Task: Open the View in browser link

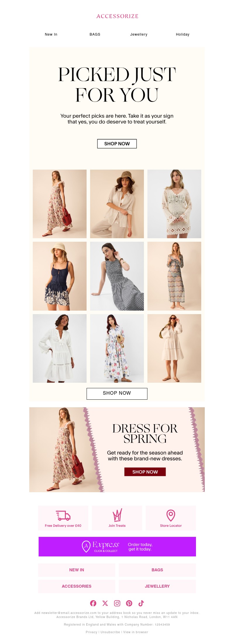Action: 136,632
